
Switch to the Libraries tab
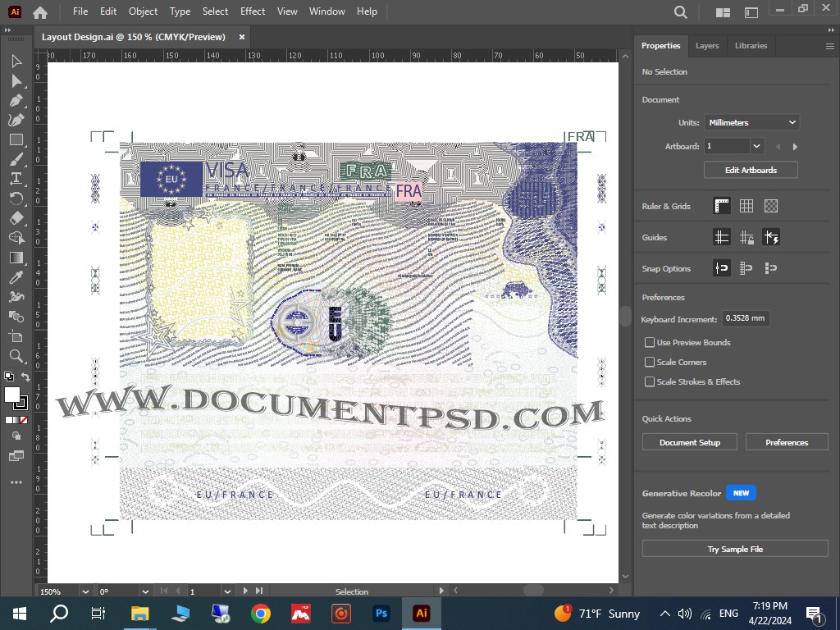click(x=751, y=46)
